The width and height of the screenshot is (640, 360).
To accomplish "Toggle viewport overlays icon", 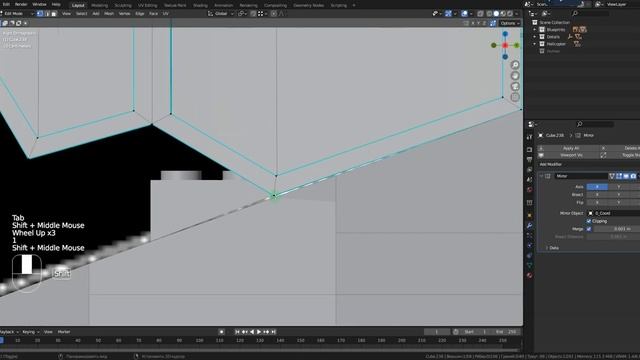I will click(x=464, y=13).
